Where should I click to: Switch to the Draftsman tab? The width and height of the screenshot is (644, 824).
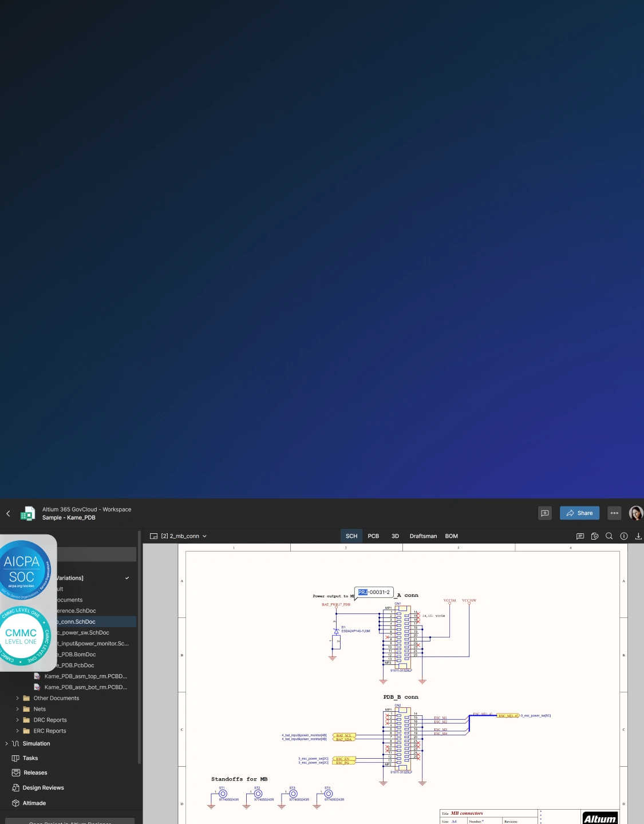(423, 536)
